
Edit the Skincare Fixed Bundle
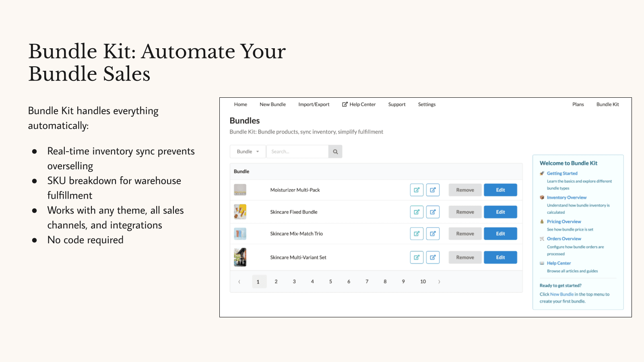500,212
